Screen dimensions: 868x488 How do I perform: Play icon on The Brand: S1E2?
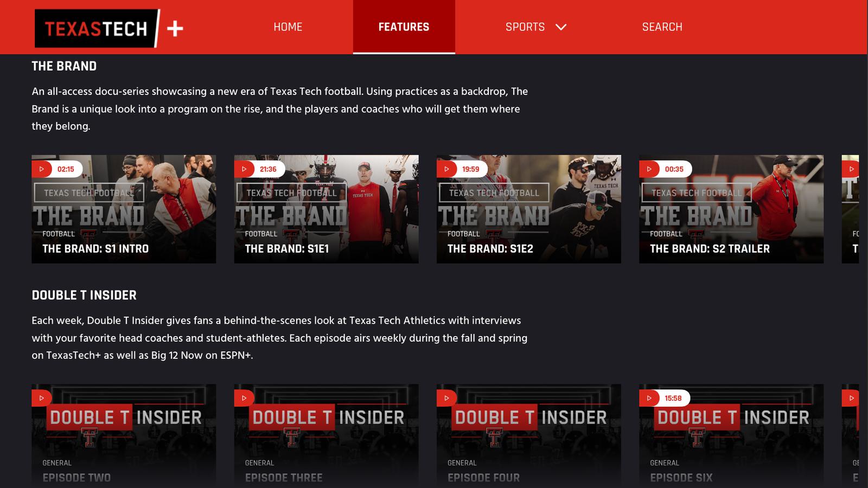(447, 169)
